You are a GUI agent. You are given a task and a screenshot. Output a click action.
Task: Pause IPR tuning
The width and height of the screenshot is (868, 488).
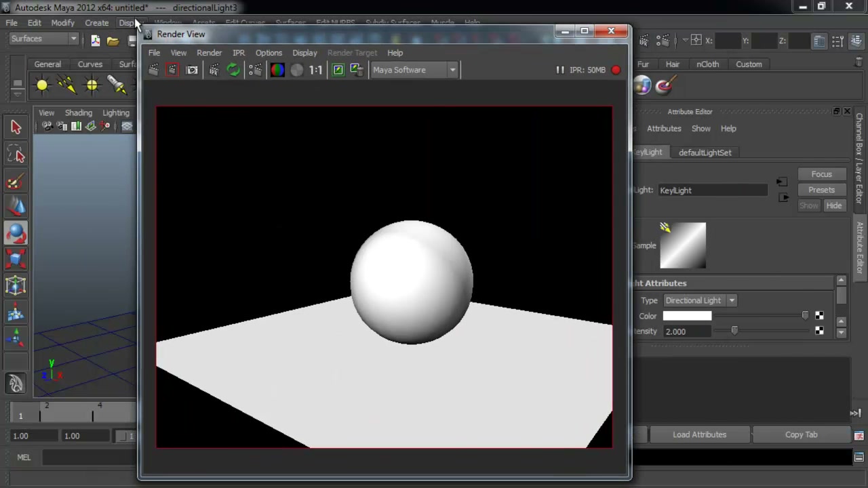[x=560, y=70]
